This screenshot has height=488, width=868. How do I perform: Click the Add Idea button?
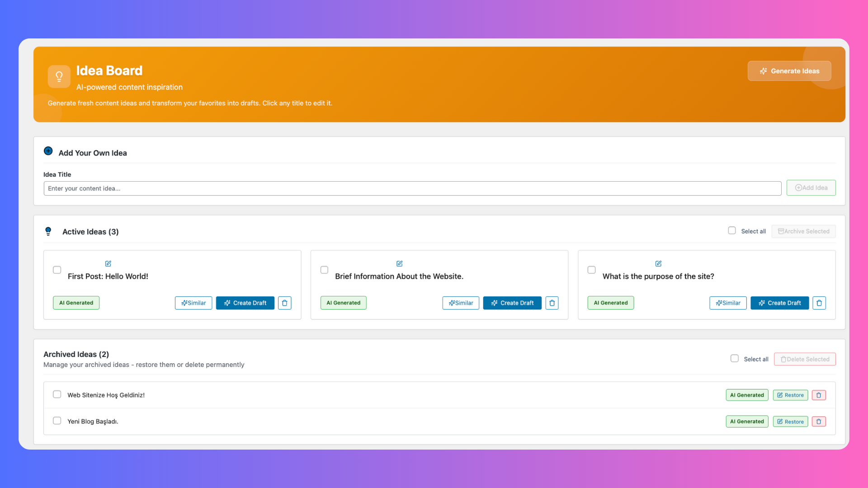tap(811, 188)
